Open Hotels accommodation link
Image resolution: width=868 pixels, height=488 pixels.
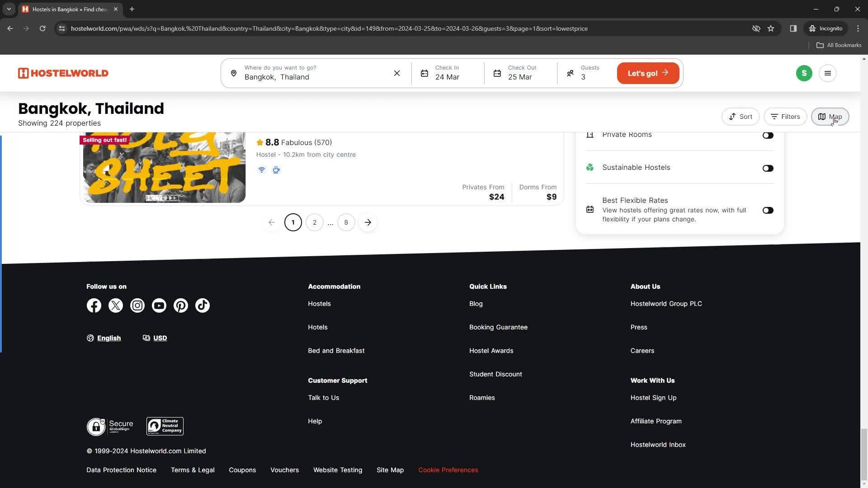click(318, 328)
